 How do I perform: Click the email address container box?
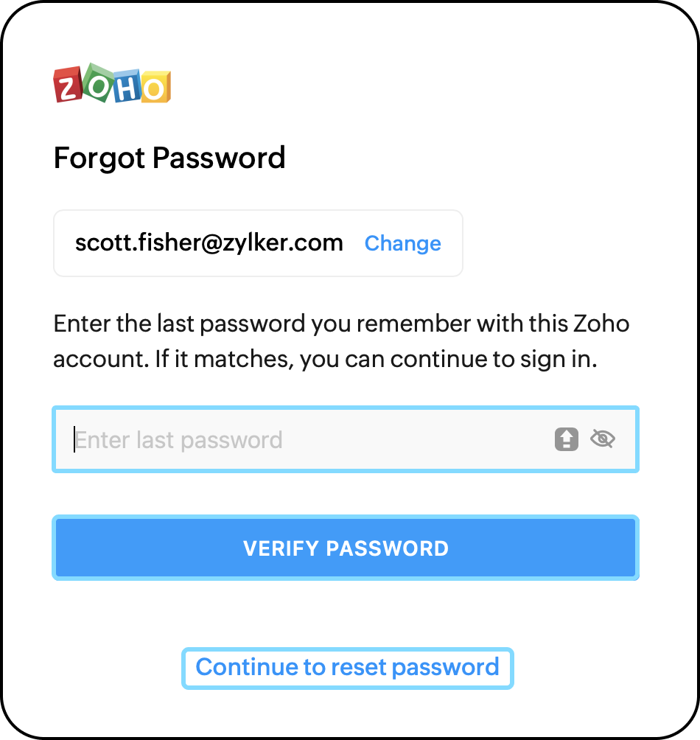[x=258, y=243]
